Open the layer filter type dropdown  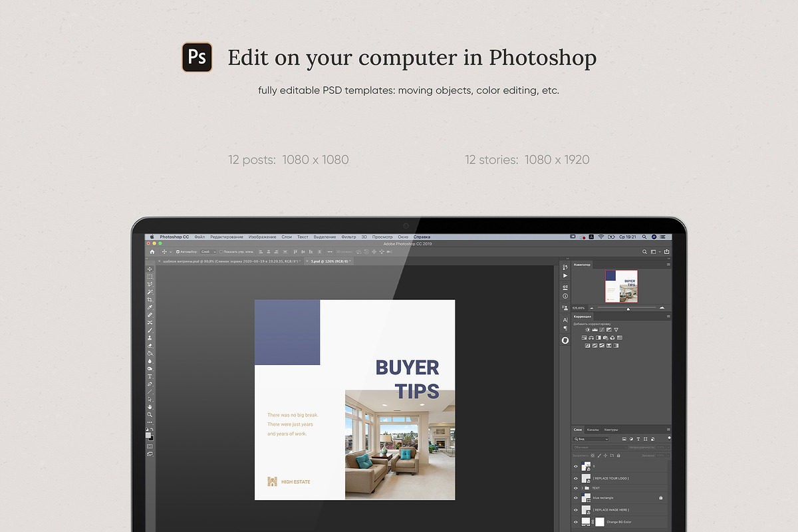coord(591,439)
